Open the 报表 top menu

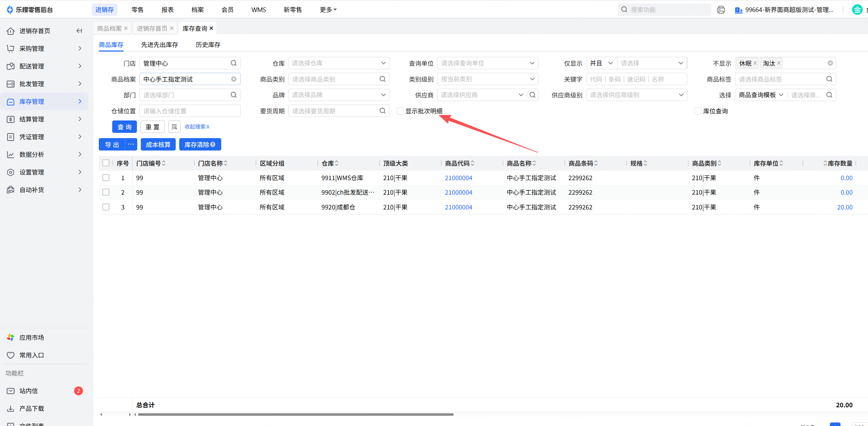pyautogui.click(x=168, y=10)
